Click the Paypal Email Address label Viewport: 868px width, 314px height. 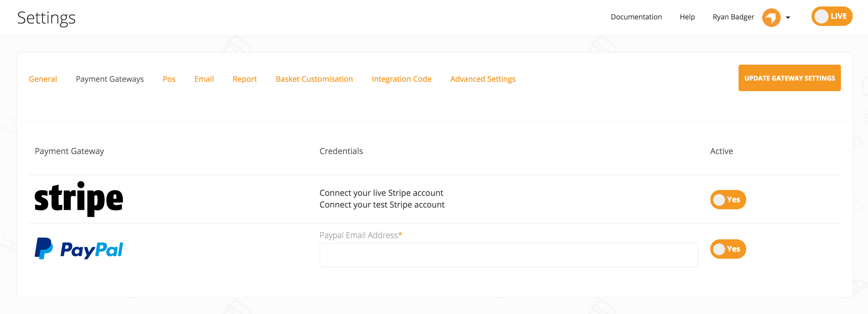point(360,235)
